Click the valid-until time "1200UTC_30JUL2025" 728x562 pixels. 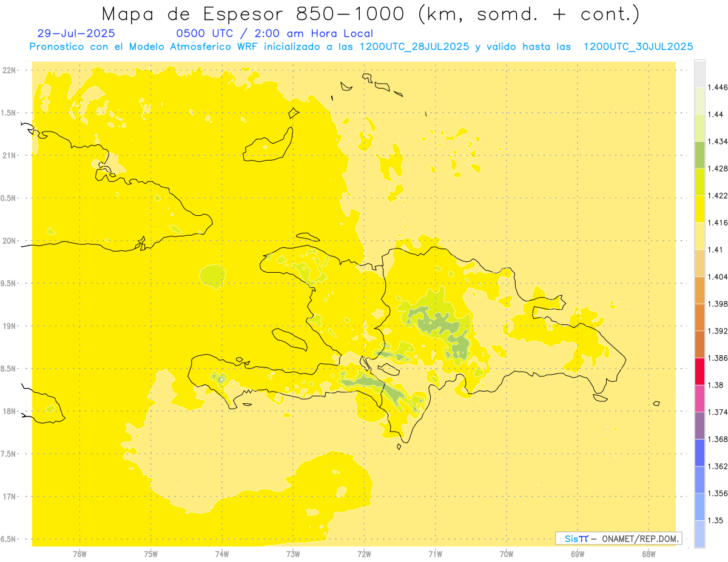click(638, 47)
